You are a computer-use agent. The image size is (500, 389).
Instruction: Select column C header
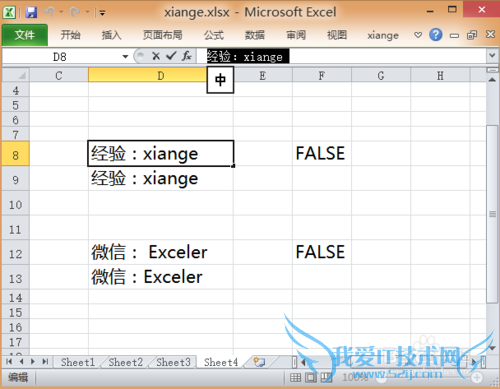(x=59, y=75)
